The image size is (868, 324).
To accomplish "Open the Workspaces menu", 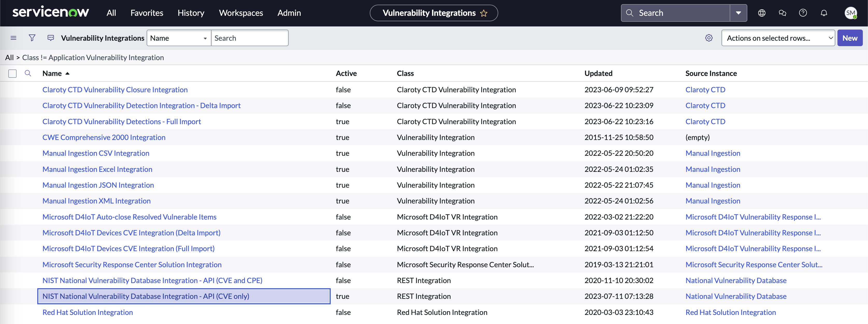I will 241,13.
